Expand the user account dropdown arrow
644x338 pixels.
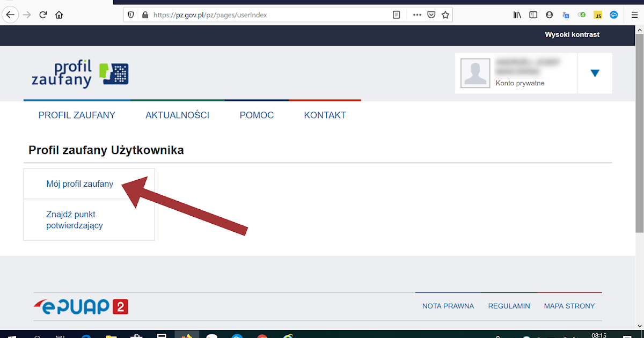(x=595, y=73)
